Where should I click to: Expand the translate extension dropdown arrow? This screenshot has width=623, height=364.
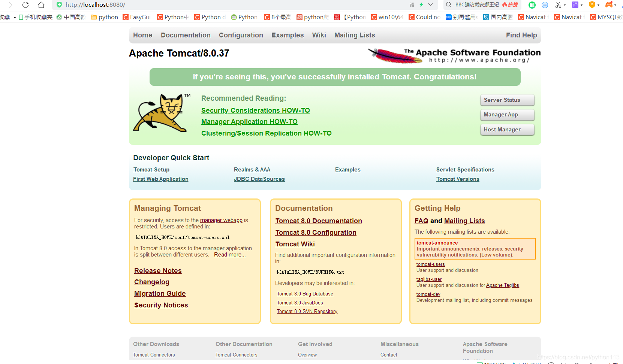click(581, 5)
